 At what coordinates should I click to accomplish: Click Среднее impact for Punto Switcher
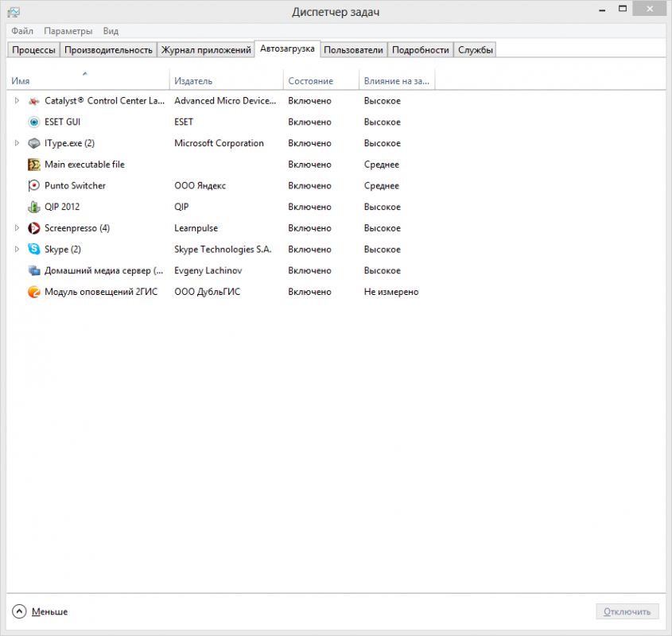coord(382,185)
